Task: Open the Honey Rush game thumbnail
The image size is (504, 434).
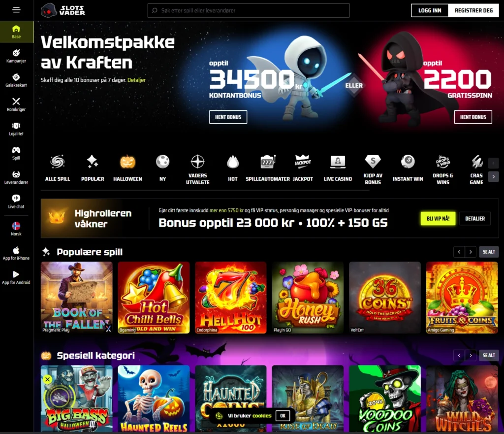Action: 308,298
